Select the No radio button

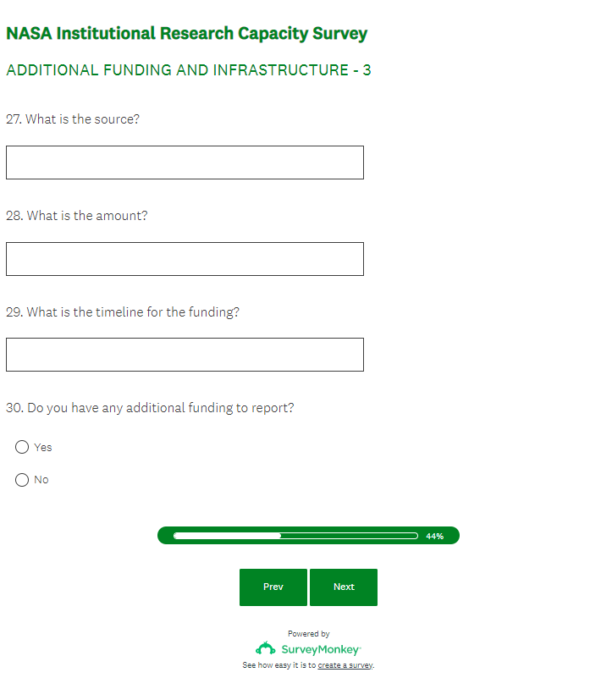22,480
